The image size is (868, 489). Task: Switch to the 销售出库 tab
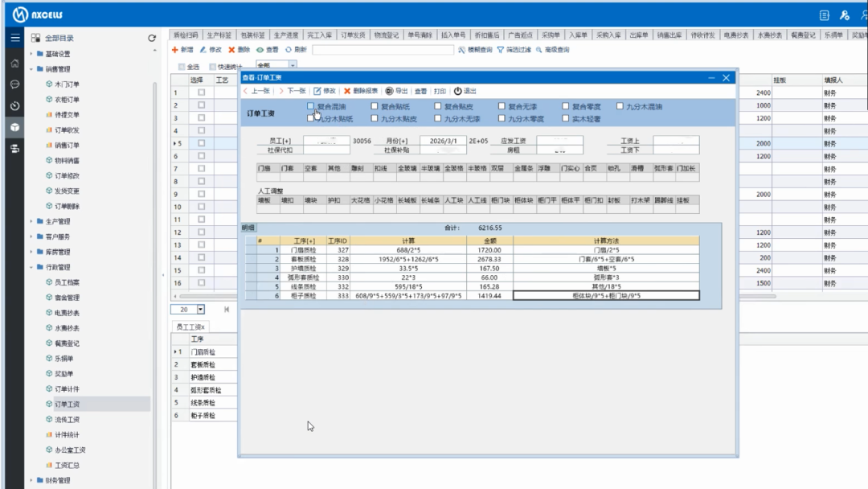pyautogui.click(x=669, y=35)
